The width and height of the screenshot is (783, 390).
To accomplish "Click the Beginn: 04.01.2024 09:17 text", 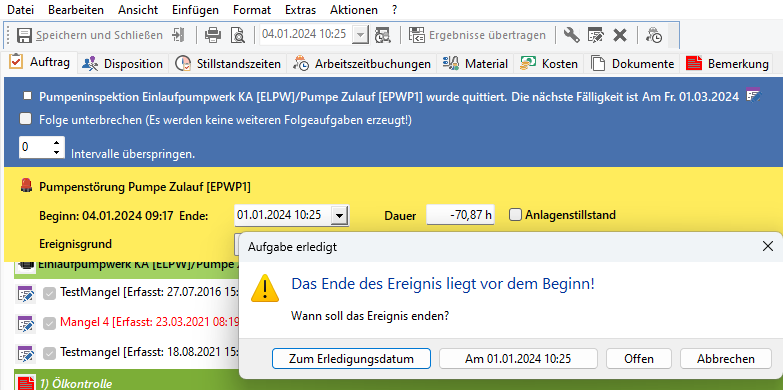I will 106,216.
